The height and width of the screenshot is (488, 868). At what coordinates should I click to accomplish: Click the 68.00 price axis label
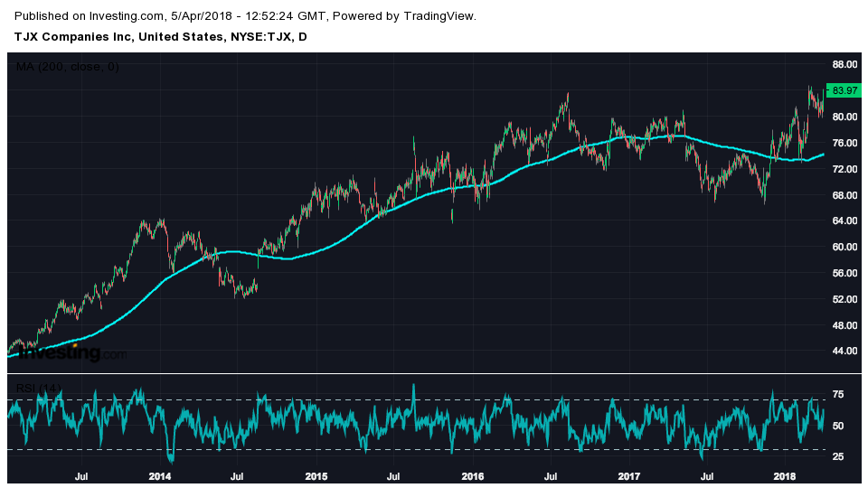tap(844, 195)
